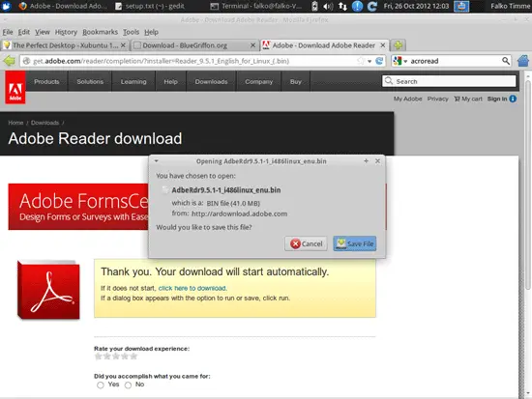The image size is (532, 399).
Task: Open My cart link
Action: click(468, 99)
